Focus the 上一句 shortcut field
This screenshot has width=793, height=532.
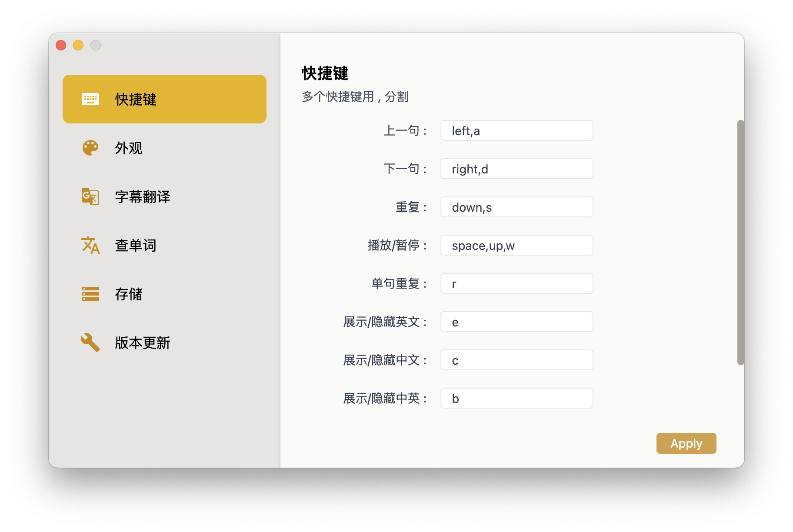516,131
